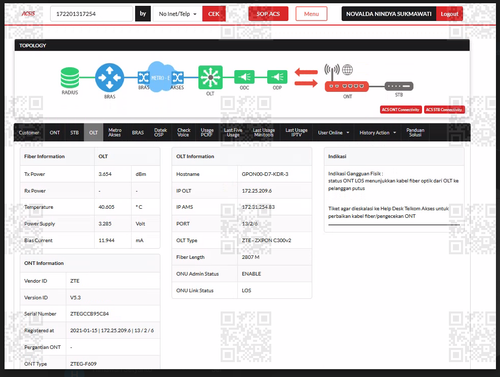The height and width of the screenshot is (377, 500).
Task: Click the RADIUS database icon in topology
Action: pyautogui.click(x=70, y=78)
